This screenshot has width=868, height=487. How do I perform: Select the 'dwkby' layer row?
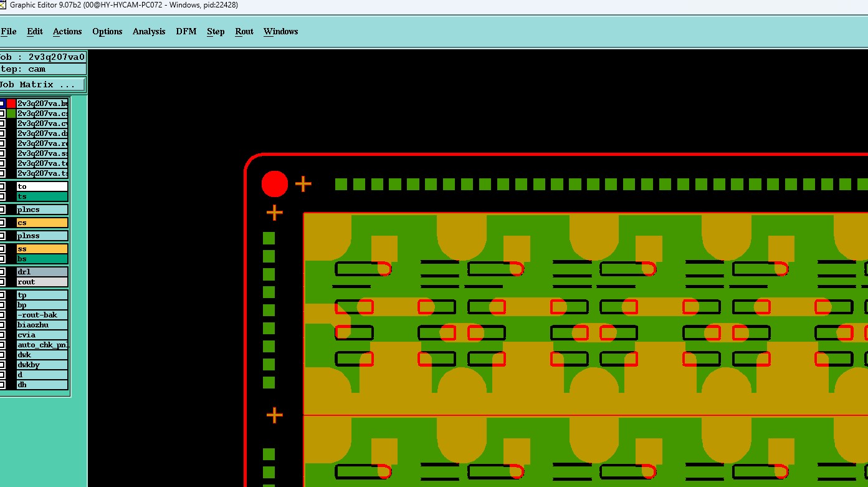(42, 365)
